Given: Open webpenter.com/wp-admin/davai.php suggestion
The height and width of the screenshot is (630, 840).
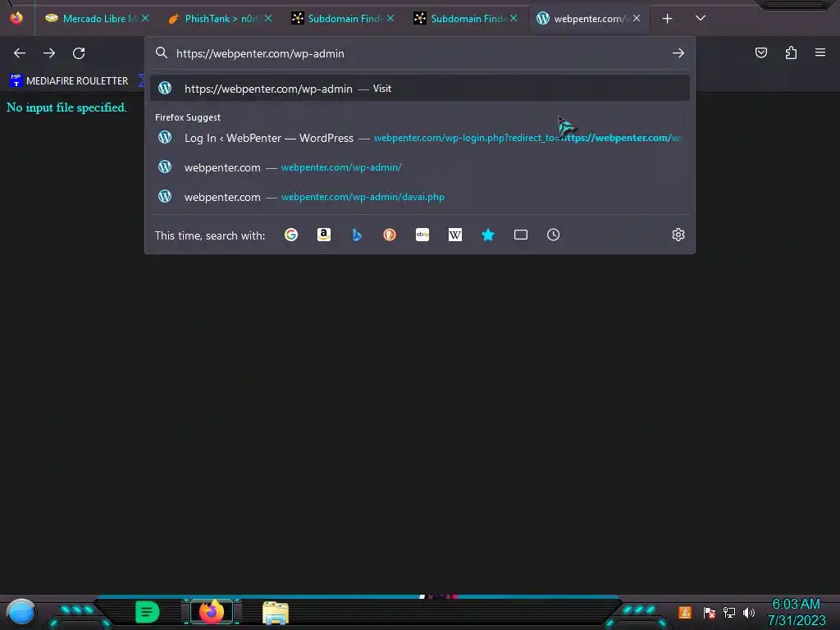Looking at the screenshot, I should (x=420, y=197).
